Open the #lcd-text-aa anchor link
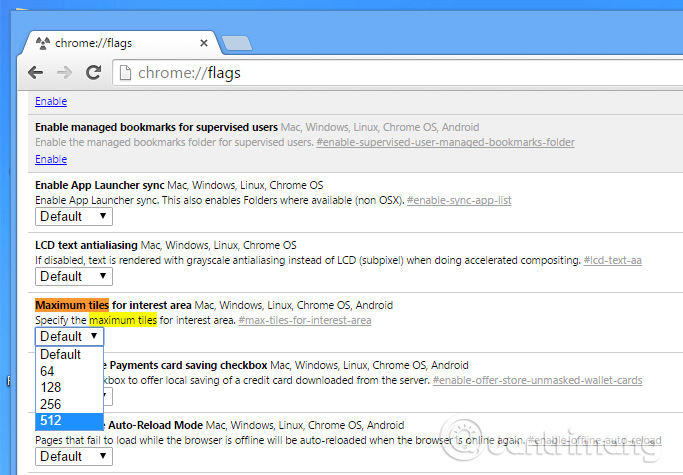683x475 pixels. pyautogui.click(x=612, y=260)
